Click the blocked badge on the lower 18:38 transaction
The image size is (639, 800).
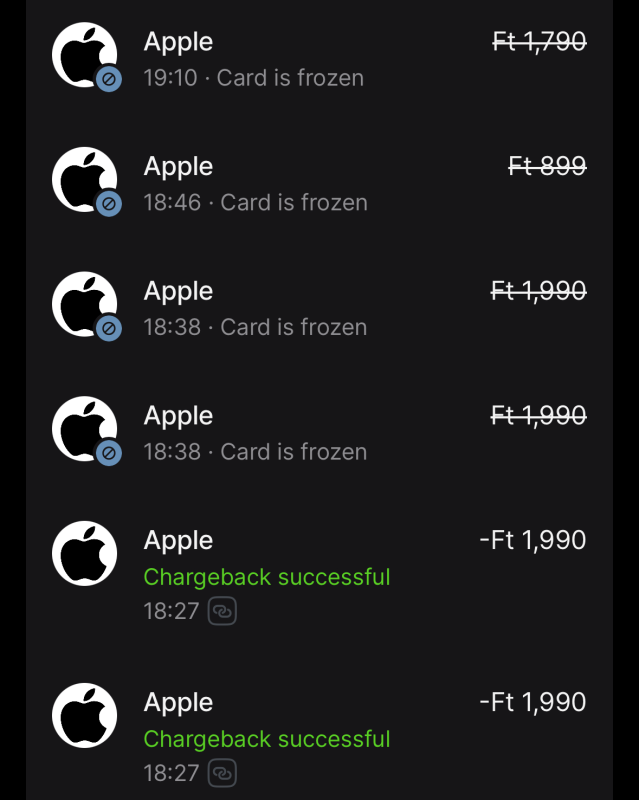109,453
